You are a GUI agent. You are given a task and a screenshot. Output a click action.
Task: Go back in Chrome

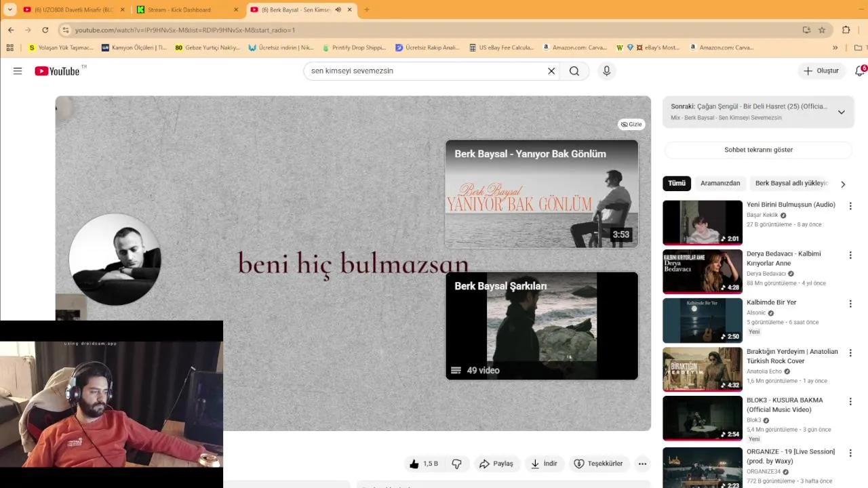[11, 30]
